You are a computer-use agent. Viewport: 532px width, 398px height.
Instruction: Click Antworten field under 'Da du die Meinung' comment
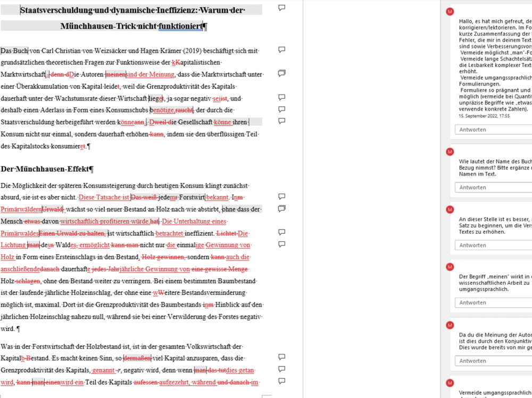click(x=493, y=361)
